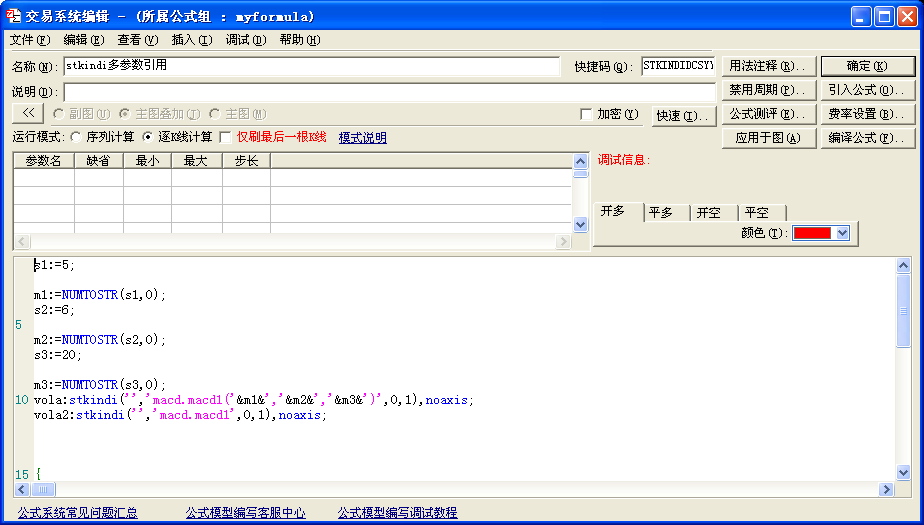This screenshot has height=525, width=924.
Task: Switch to the 平多 tab
Action: click(x=661, y=212)
